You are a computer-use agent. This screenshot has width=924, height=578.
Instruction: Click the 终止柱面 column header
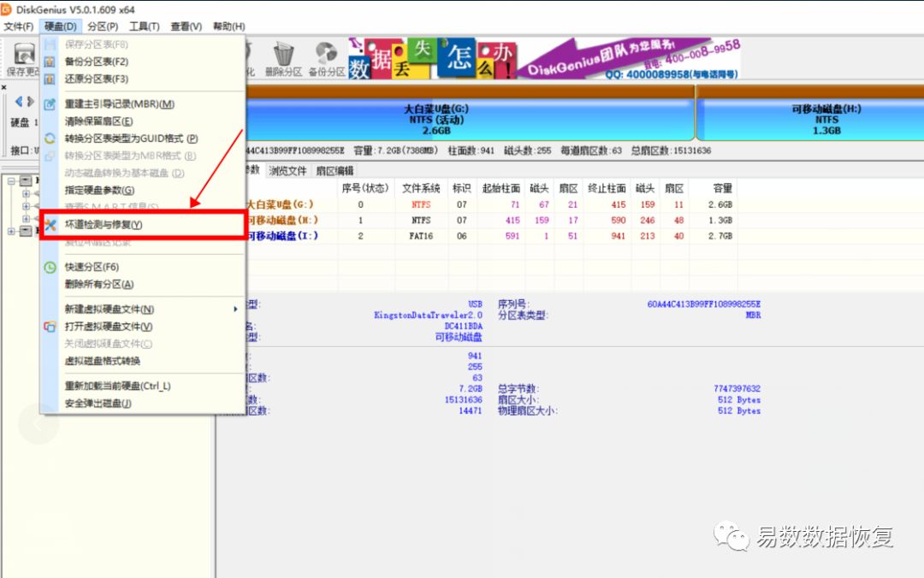pos(607,189)
